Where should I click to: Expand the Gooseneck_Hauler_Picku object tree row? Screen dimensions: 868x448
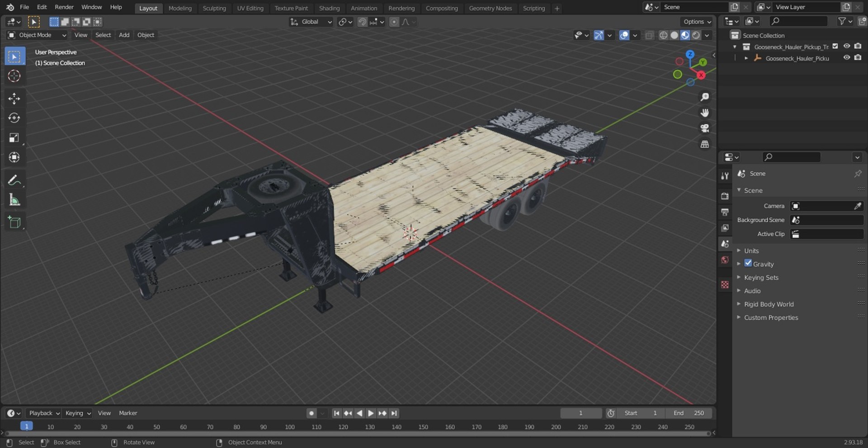[x=746, y=58]
